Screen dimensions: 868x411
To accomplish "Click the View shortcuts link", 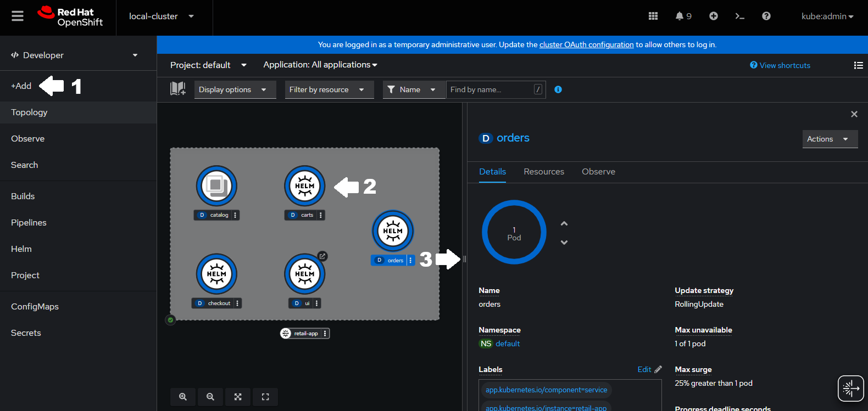I will tap(784, 65).
